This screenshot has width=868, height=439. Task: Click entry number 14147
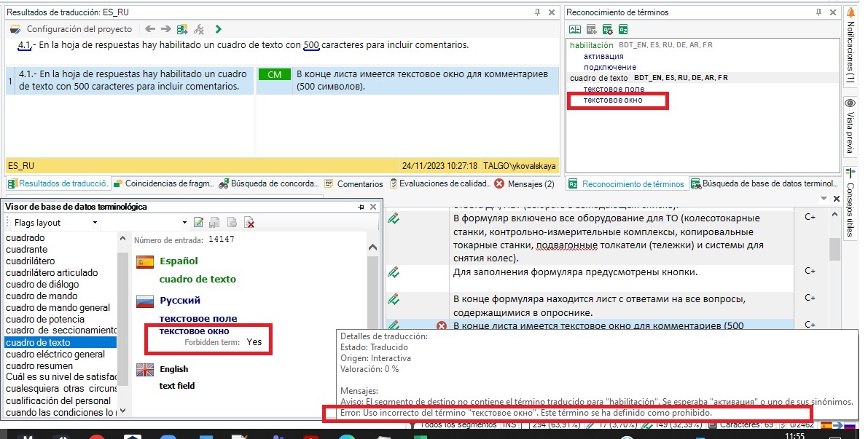(221, 240)
